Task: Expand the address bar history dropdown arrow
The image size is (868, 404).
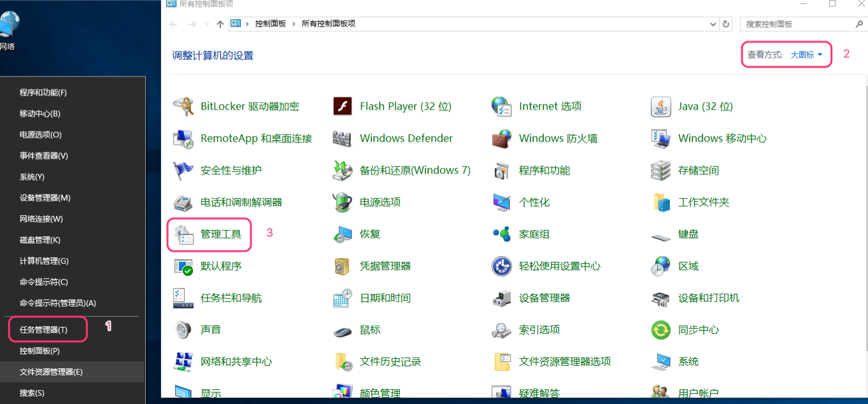Action: point(713,24)
